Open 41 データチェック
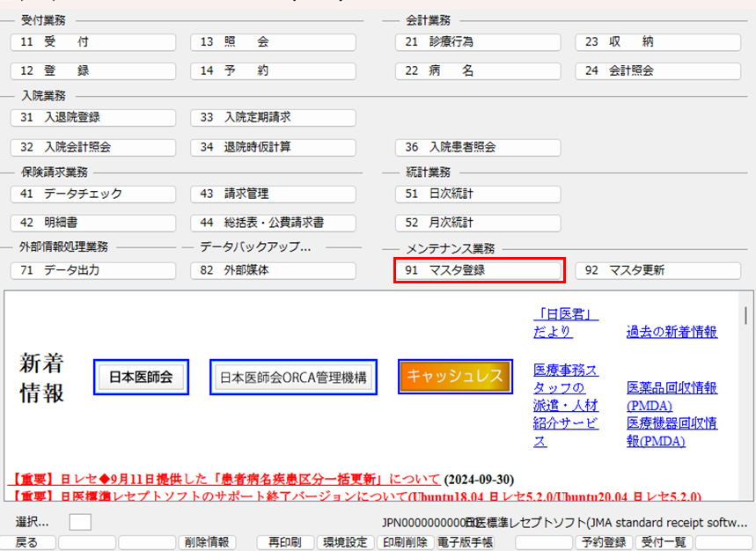Image resolution: width=756 pixels, height=551 pixels. (94, 194)
